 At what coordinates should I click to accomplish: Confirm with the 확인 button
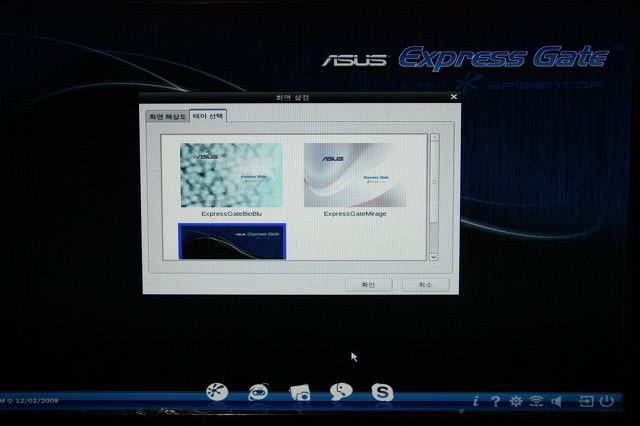[368, 285]
